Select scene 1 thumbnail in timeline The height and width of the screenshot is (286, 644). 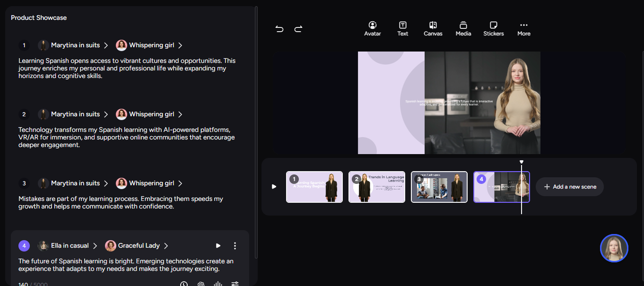314,187
